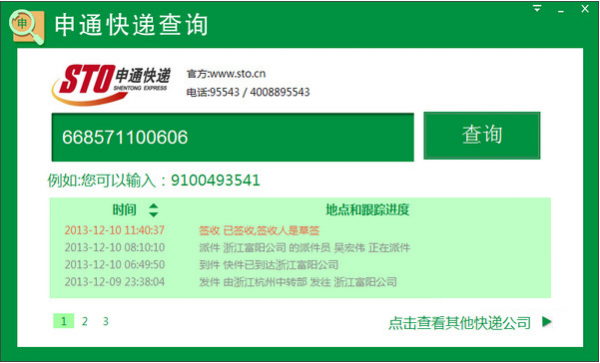Select the 派件 浙江富阳公司 row text
The width and height of the screenshot is (600, 363).
pos(305,247)
